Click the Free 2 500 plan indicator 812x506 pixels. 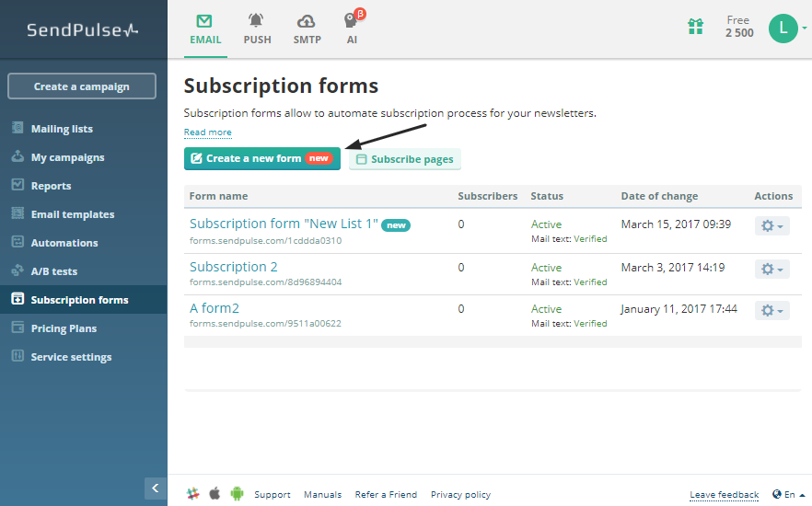coord(739,27)
